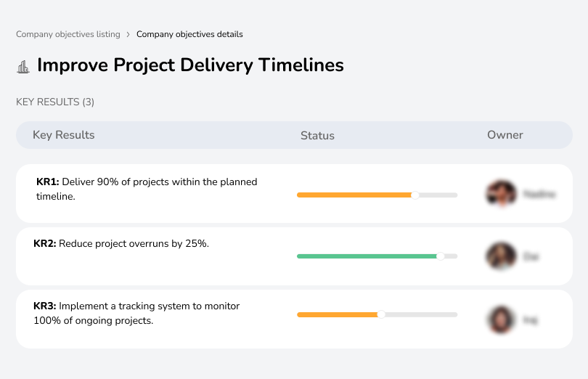Click the KR1 orange progress slider handle

(415, 195)
